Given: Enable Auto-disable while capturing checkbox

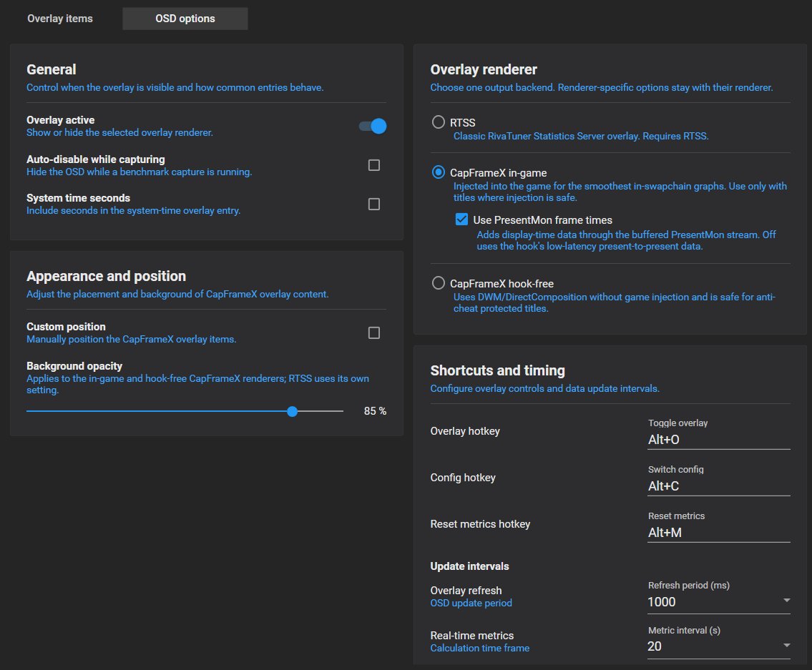Looking at the screenshot, I should tap(374, 165).
